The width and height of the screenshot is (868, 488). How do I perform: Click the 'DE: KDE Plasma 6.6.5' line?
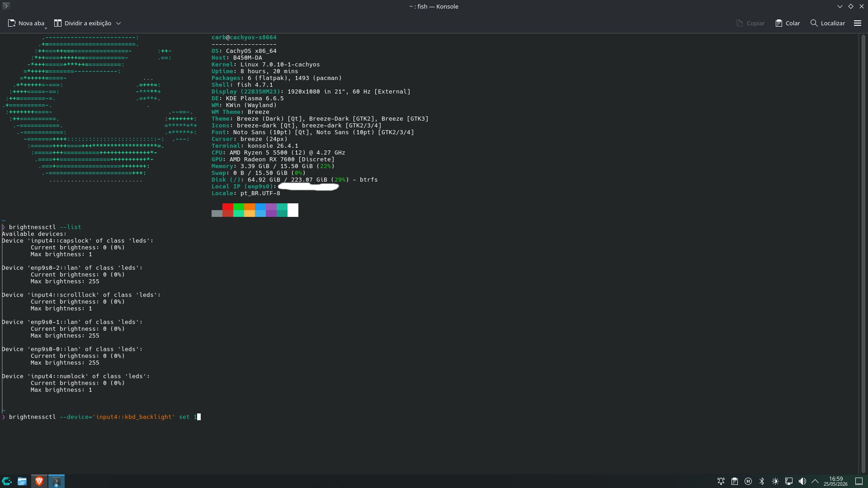pyautogui.click(x=248, y=99)
